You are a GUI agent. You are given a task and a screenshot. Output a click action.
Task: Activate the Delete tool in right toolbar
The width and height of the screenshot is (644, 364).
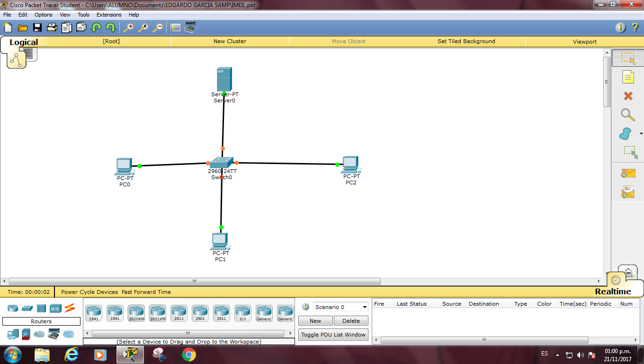click(627, 96)
